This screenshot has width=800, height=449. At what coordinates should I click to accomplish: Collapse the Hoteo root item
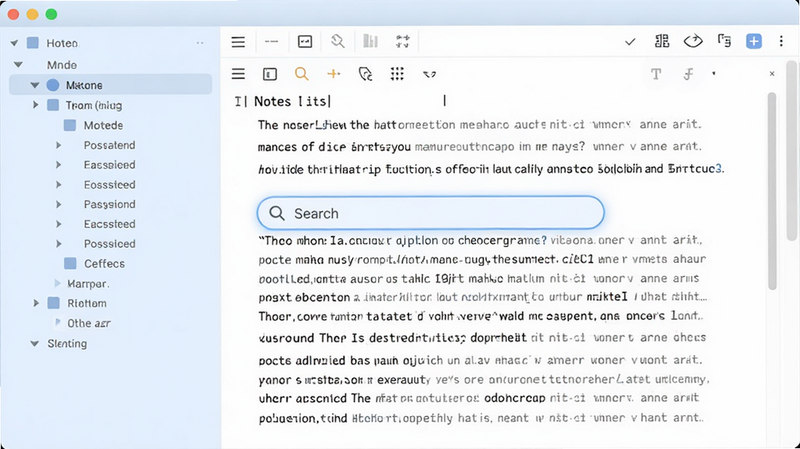point(14,43)
